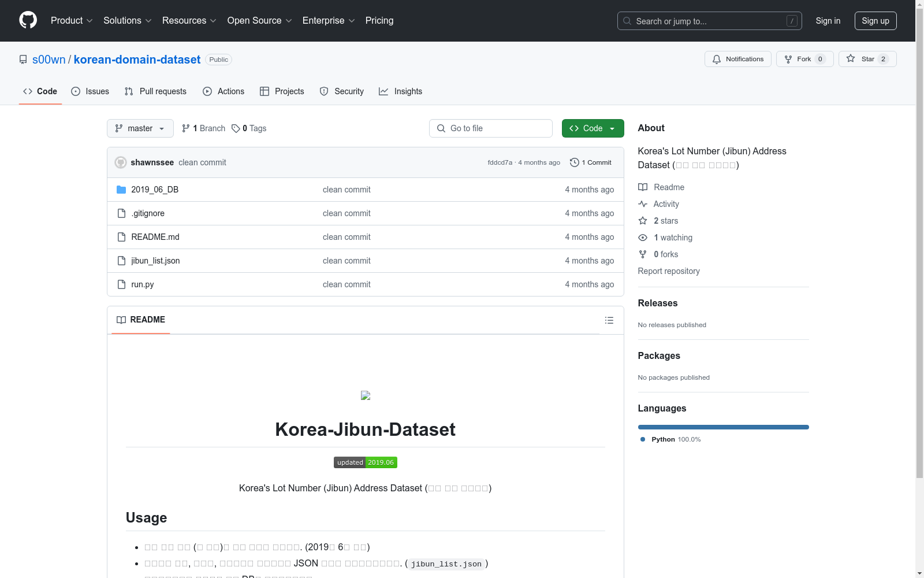The width and height of the screenshot is (924, 578).
Task: Click the pulse icon next to Activity
Action: tap(643, 204)
